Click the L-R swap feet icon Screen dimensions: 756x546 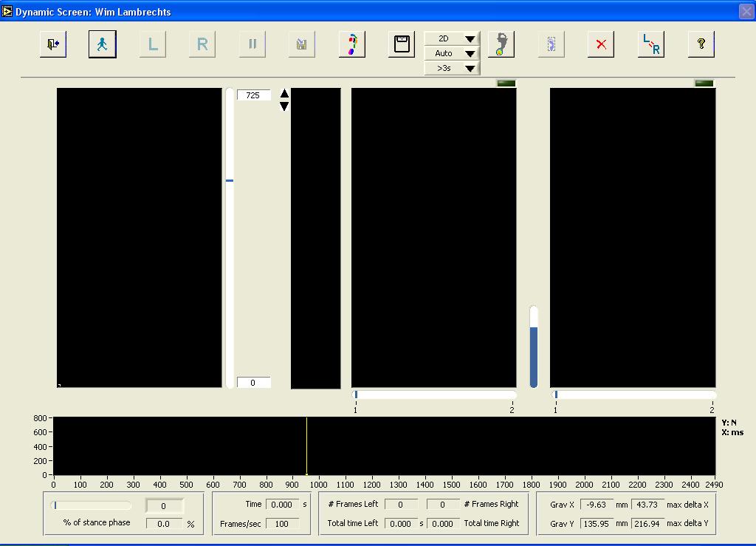click(651, 44)
